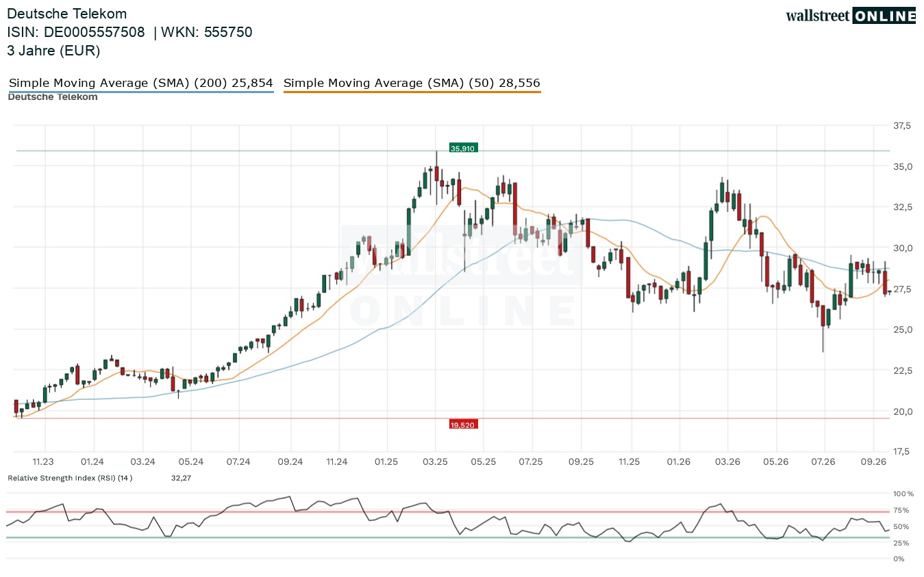Click the RSI value 32,27
924x577 pixels.
[181, 478]
